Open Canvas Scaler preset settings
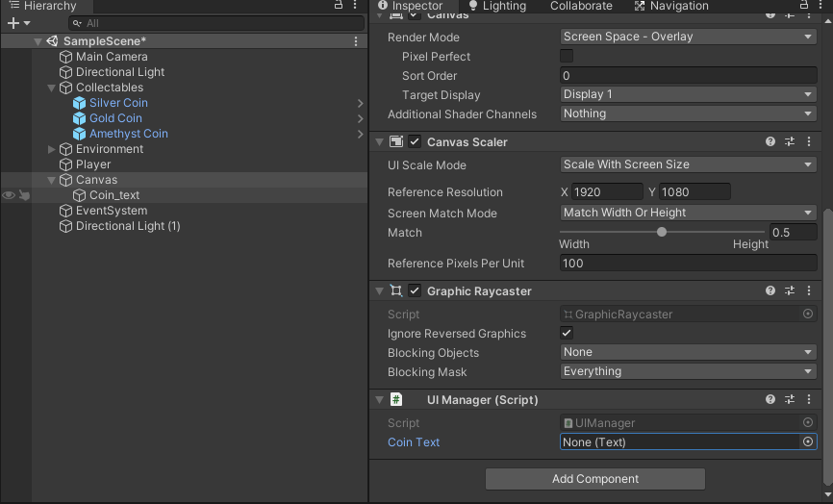The image size is (833, 504). [790, 141]
